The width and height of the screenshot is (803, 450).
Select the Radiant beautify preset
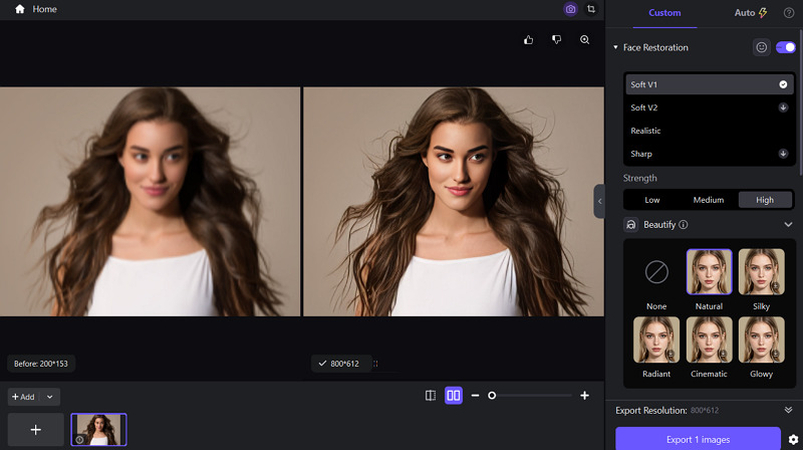[657, 340]
